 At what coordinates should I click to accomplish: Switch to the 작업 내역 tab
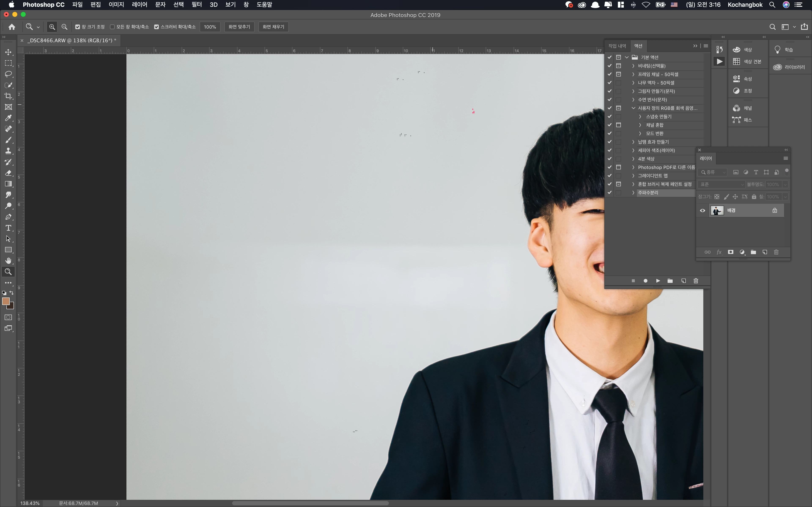point(617,46)
